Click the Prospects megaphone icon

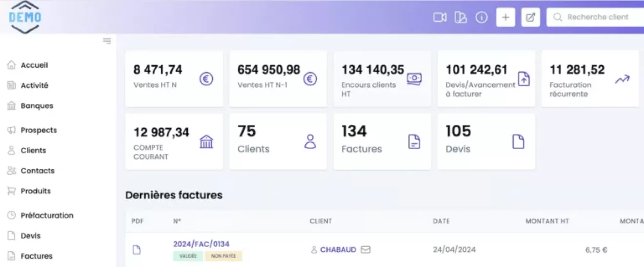(11, 130)
